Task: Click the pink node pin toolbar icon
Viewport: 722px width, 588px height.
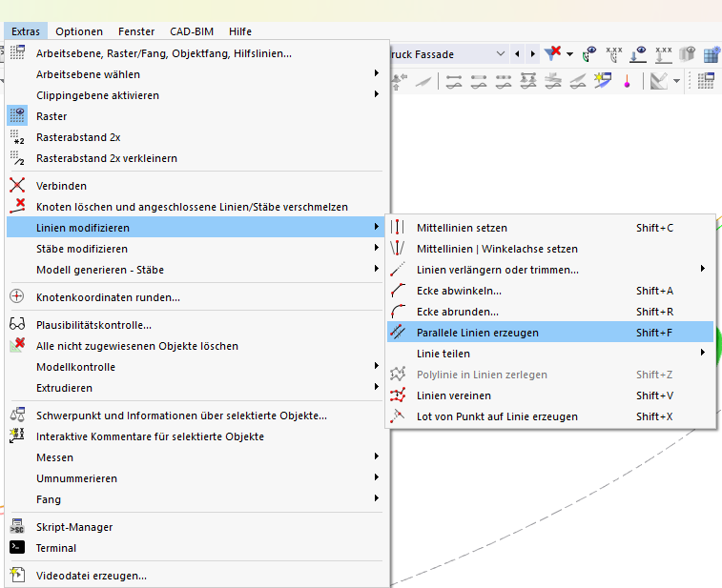Action: pyautogui.click(x=627, y=81)
